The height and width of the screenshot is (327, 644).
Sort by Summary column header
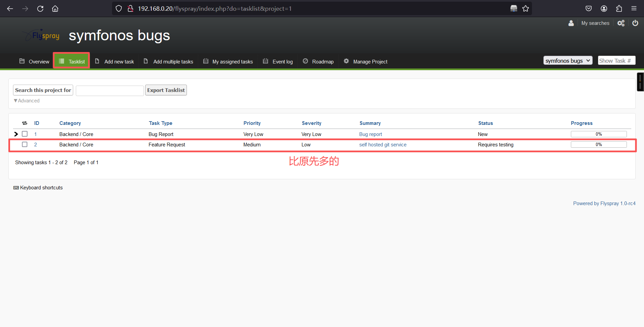pyautogui.click(x=370, y=123)
